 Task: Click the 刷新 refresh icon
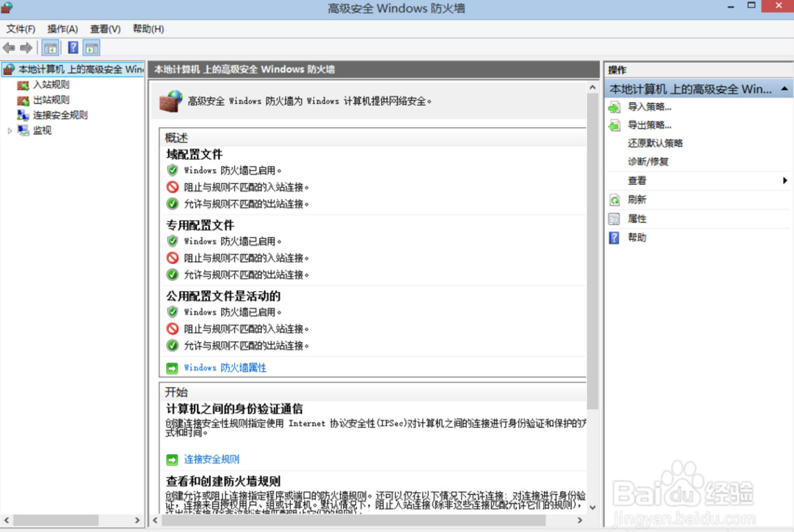pos(614,200)
